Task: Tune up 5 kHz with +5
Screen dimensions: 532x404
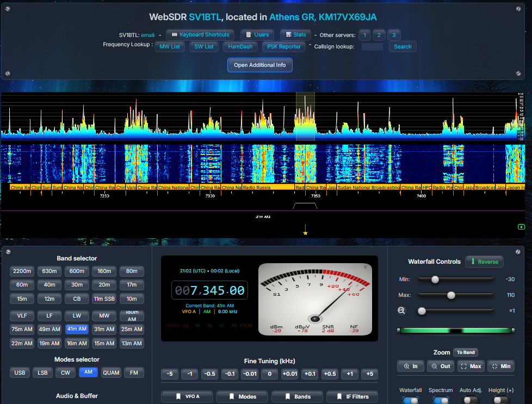Action: [x=370, y=374]
